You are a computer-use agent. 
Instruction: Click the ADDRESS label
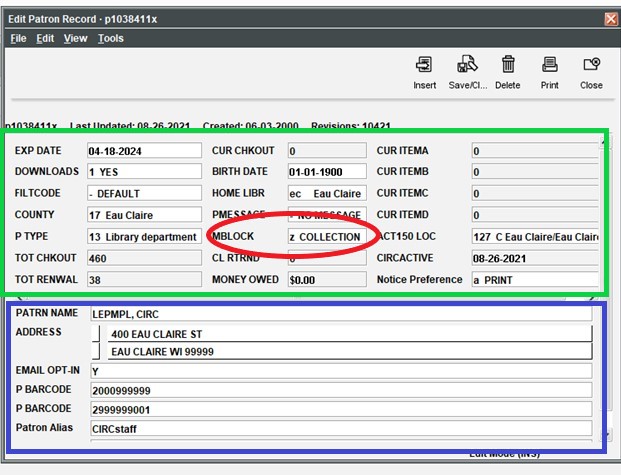38,332
